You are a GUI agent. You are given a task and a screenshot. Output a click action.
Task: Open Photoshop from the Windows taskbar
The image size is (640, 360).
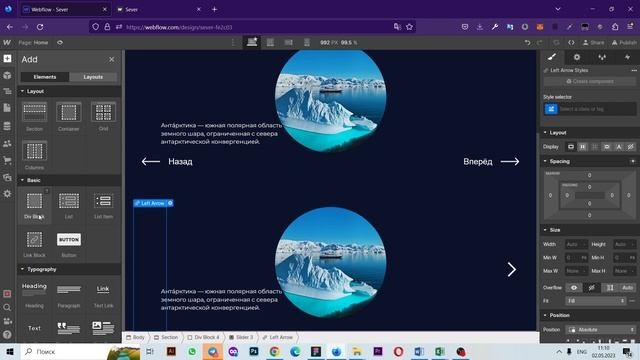coord(253,351)
